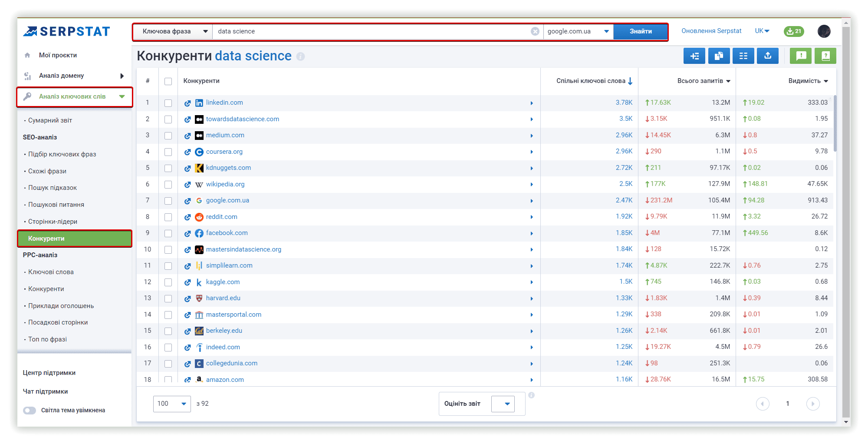The height and width of the screenshot is (444, 868).
Task: Open the Всього запитів column dropdown
Action: [x=728, y=81]
